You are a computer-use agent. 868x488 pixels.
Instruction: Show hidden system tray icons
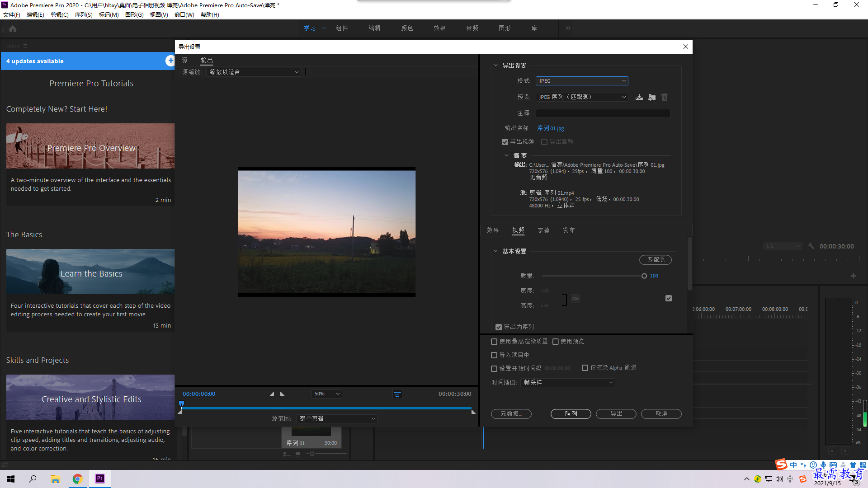[x=746, y=479]
